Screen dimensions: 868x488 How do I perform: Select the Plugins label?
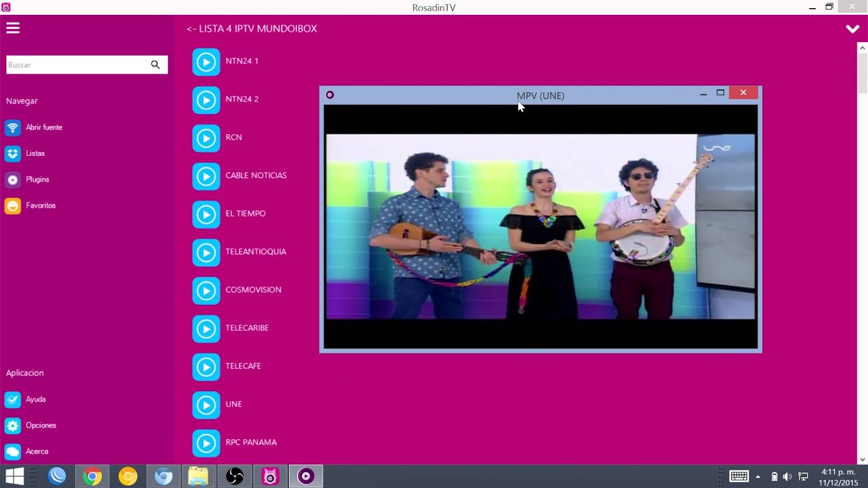tap(37, 180)
